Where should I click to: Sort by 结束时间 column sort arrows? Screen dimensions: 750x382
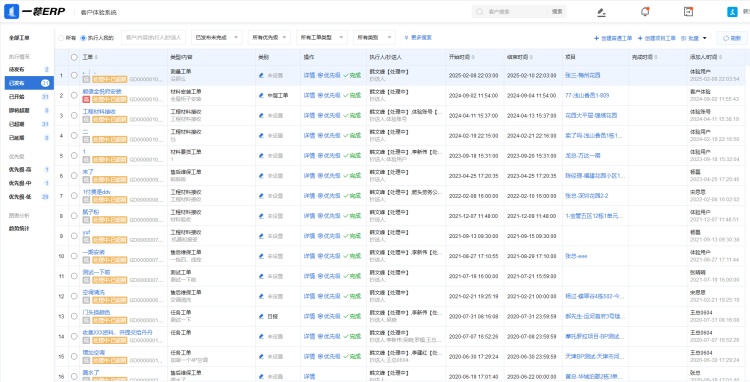(x=531, y=57)
